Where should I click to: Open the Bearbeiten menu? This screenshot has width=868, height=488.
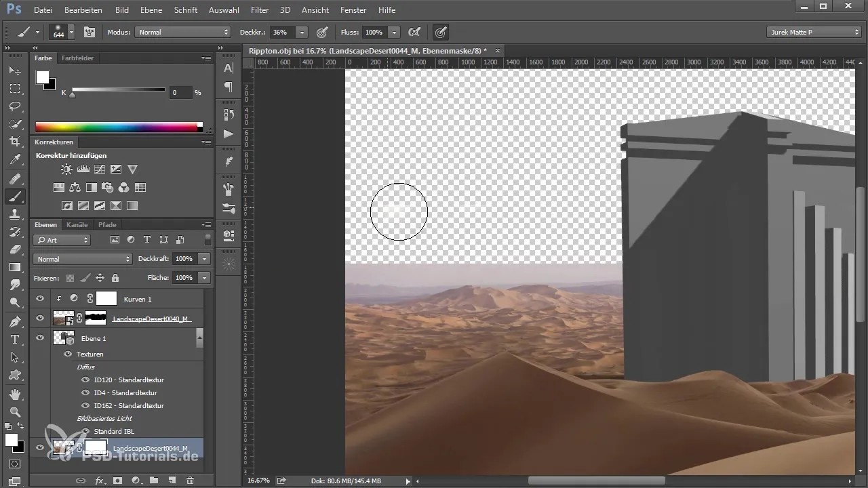pos(83,10)
